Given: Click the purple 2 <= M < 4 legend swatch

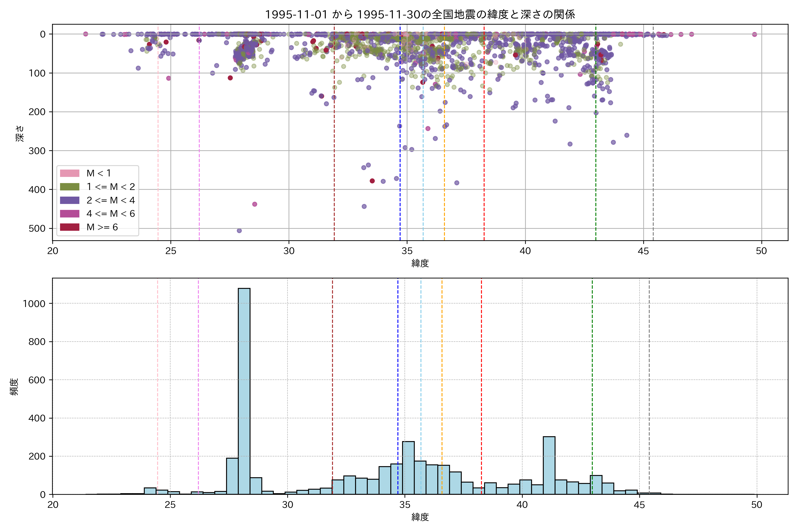Looking at the screenshot, I should tap(70, 200).
